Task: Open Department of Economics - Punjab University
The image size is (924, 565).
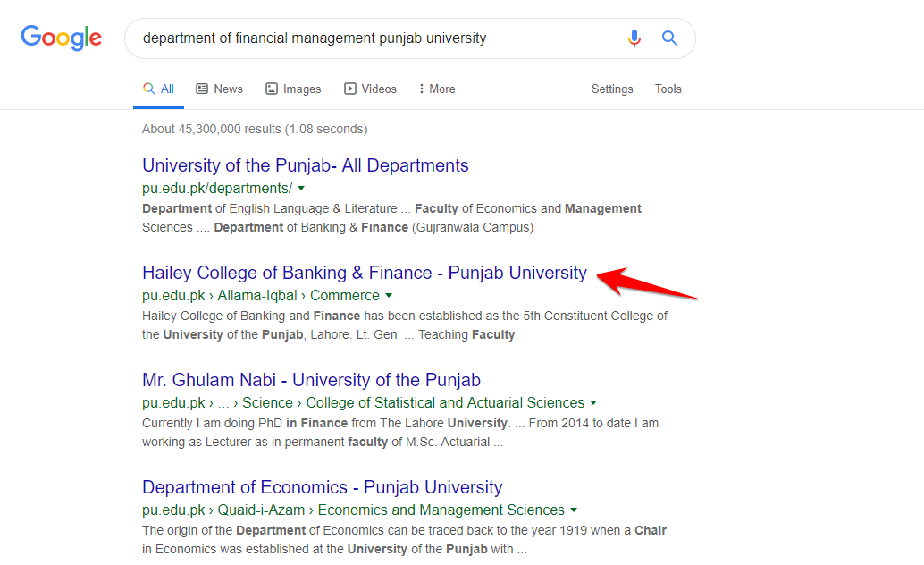Action: [x=323, y=487]
